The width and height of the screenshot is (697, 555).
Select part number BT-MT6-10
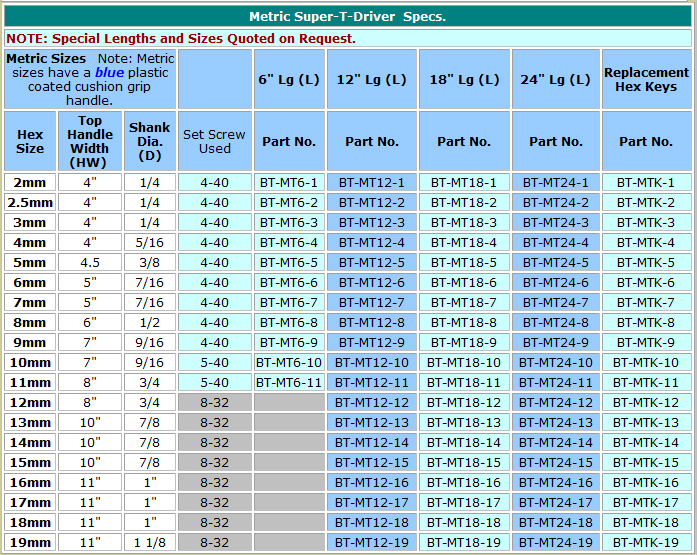click(289, 362)
